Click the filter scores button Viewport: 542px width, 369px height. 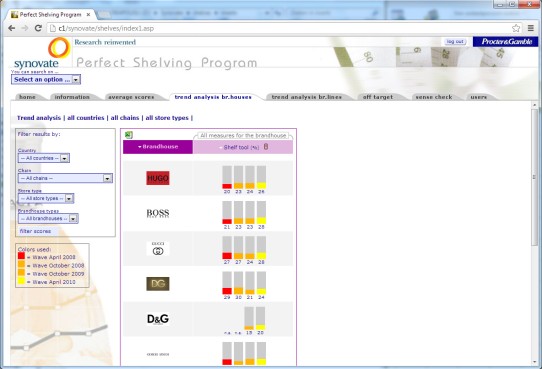click(x=35, y=231)
